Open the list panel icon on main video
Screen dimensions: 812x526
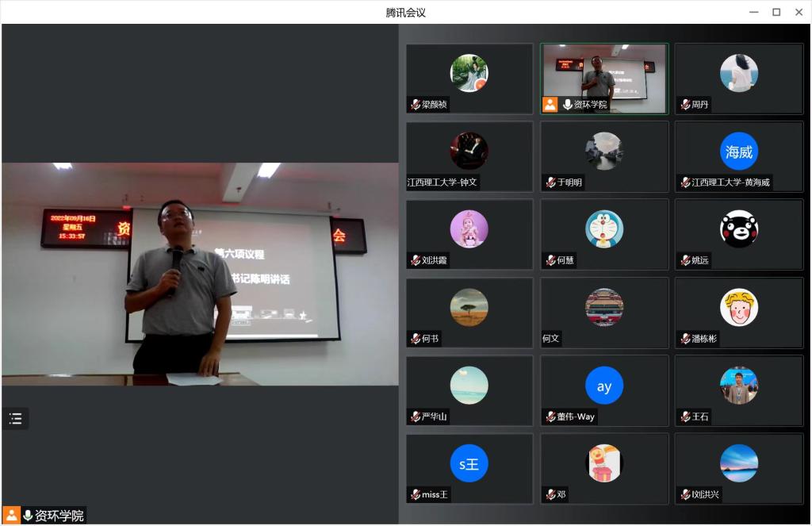point(15,419)
